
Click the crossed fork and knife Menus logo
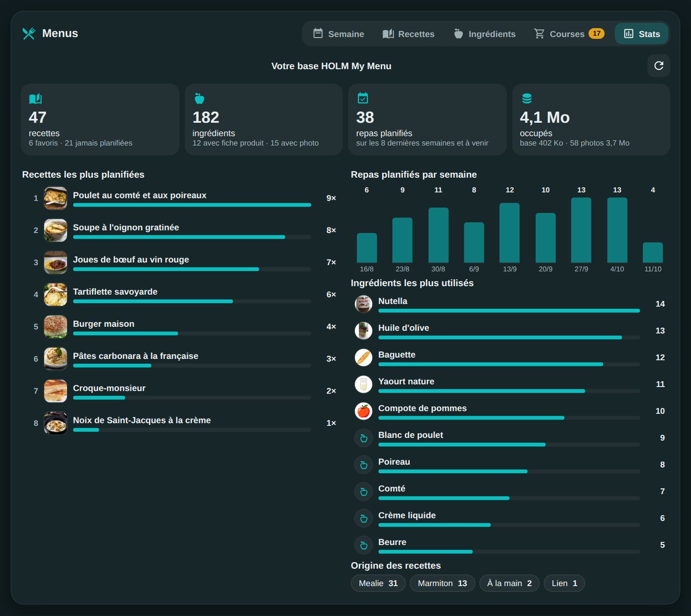click(x=29, y=33)
